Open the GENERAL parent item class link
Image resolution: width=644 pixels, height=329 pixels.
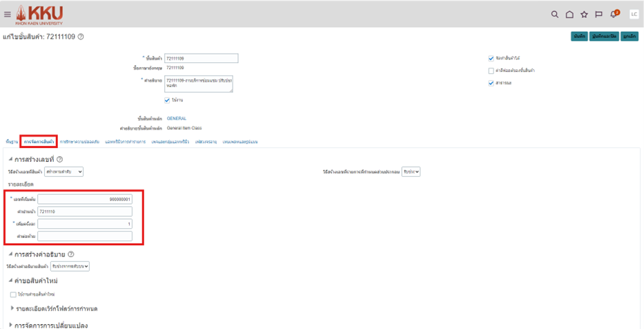pos(177,118)
